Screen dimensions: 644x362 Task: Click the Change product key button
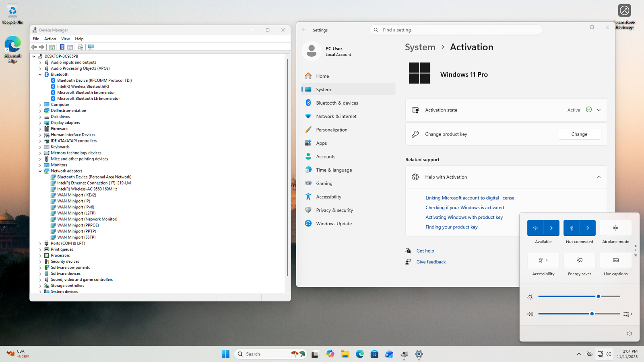coord(579,134)
